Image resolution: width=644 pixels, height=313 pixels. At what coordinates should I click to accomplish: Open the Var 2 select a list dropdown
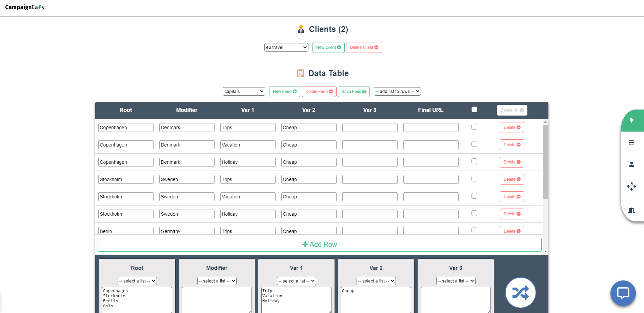pos(376,281)
